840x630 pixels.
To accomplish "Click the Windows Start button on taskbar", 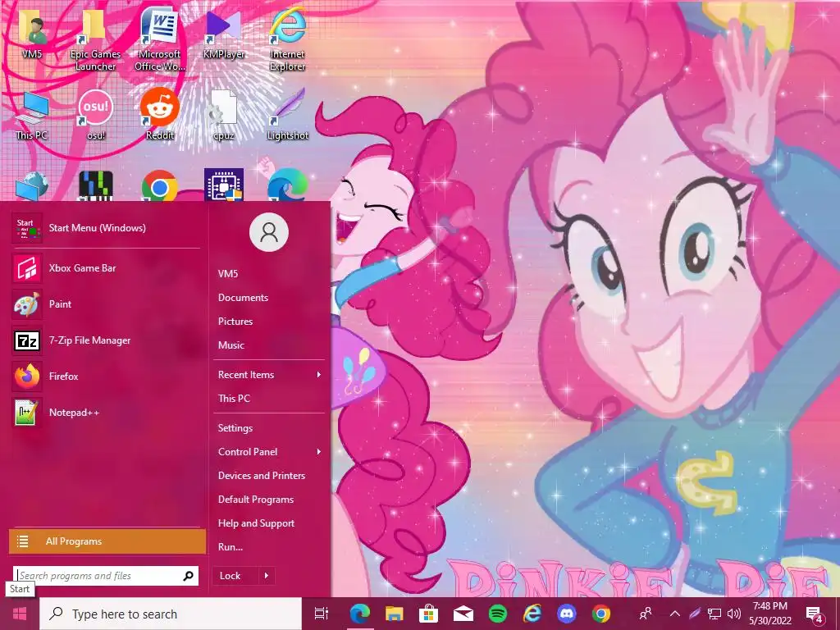I will pyautogui.click(x=20, y=614).
